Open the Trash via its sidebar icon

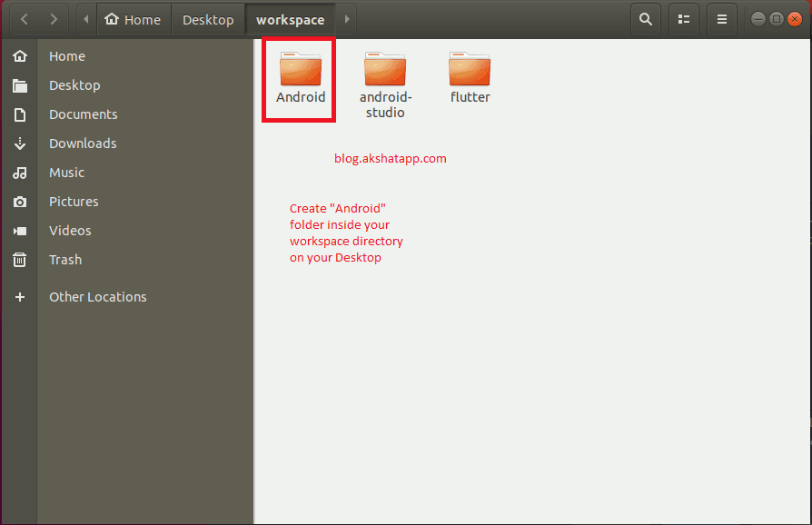tap(20, 260)
